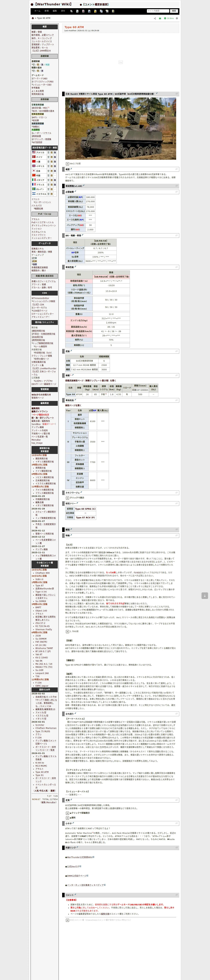This screenshot has width=210, height=980.
Task: Open 新規 menu in black navbar
Action: 46,11
